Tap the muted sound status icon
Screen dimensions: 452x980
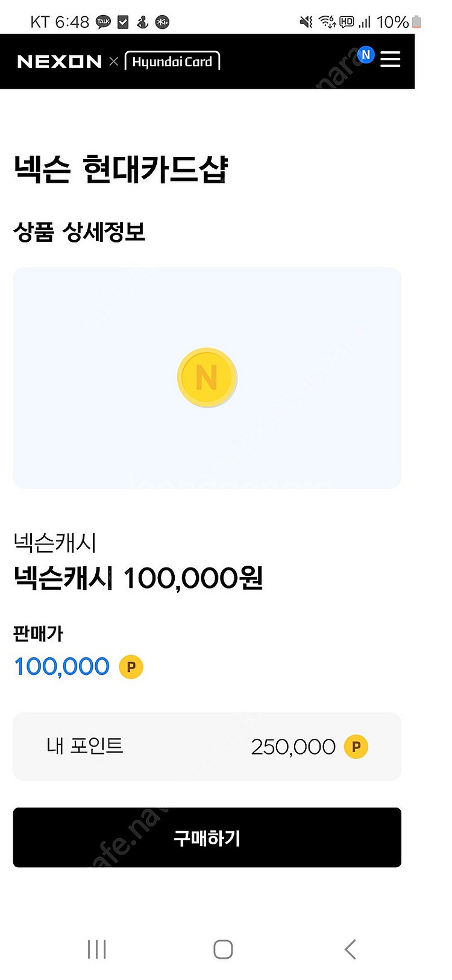(x=306, y=22)
